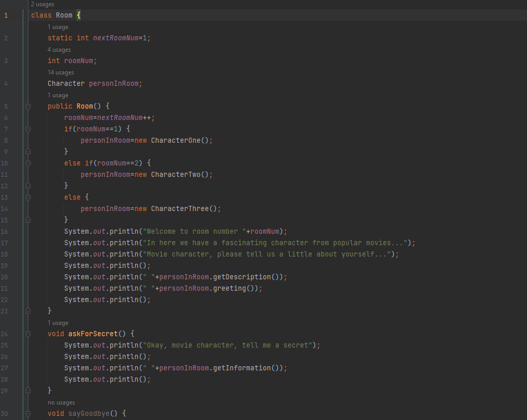Fold the else block on line 13
This screenshot has width=527, height=420.
[x=28, y=198]
